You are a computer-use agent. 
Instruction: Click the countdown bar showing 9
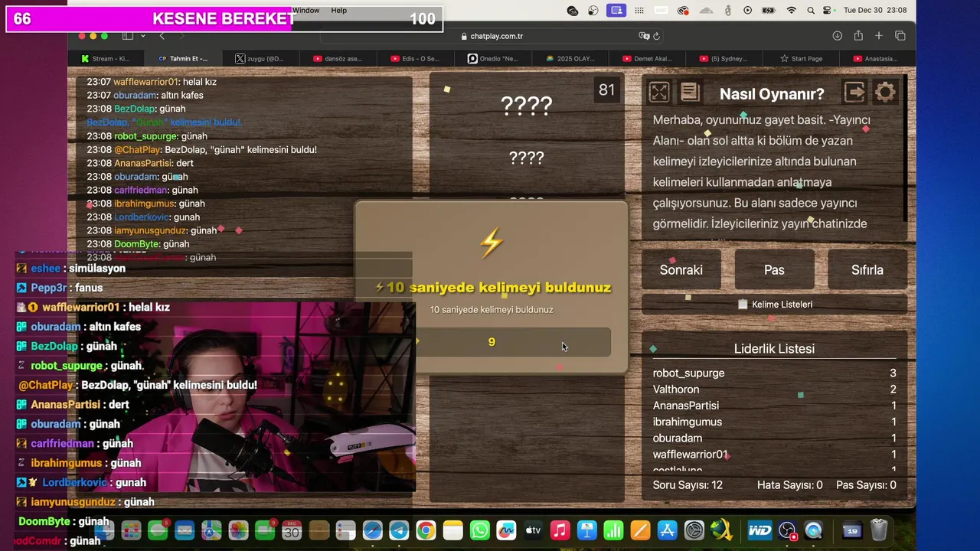pyautogui.click(x=513, y=342)
